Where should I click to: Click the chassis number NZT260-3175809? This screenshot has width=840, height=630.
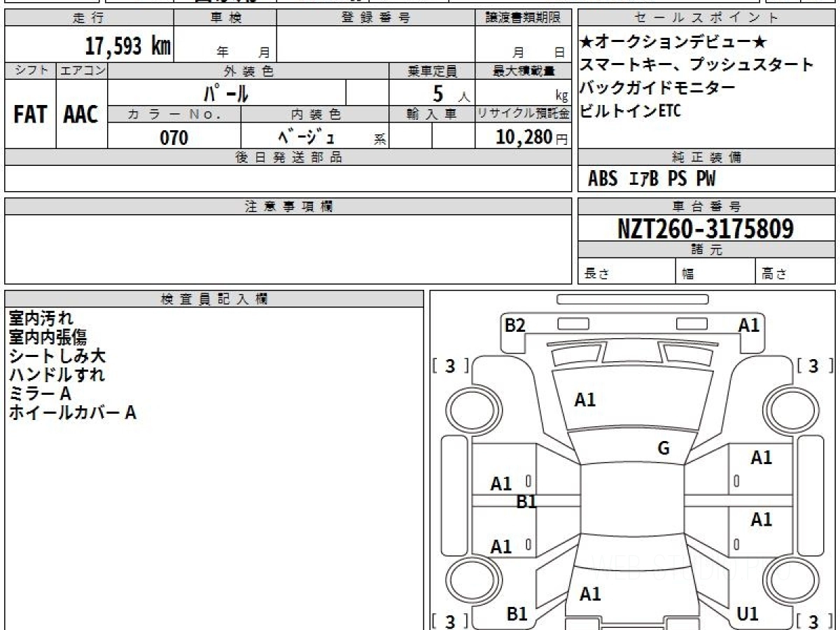(706, 228)
